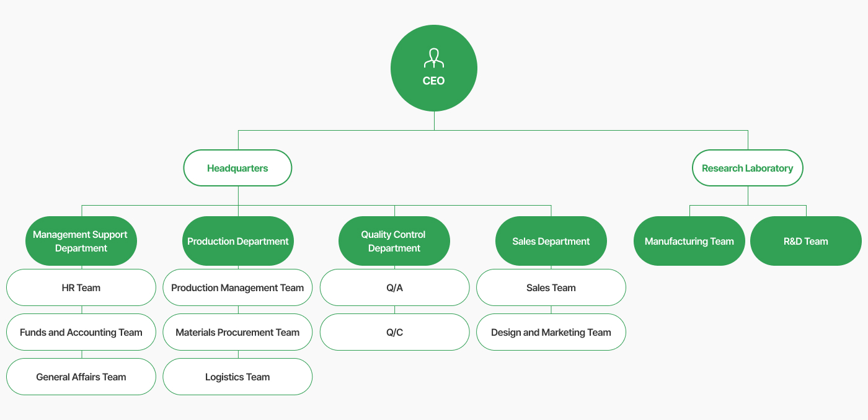Open the Management Support Department box

click(81, 241)
